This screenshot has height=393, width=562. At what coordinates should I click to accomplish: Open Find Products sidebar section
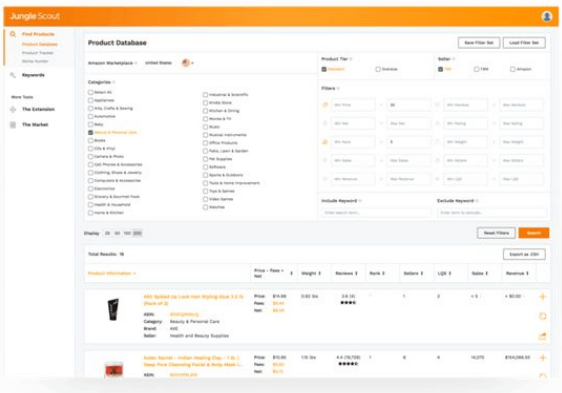[38, 34]
